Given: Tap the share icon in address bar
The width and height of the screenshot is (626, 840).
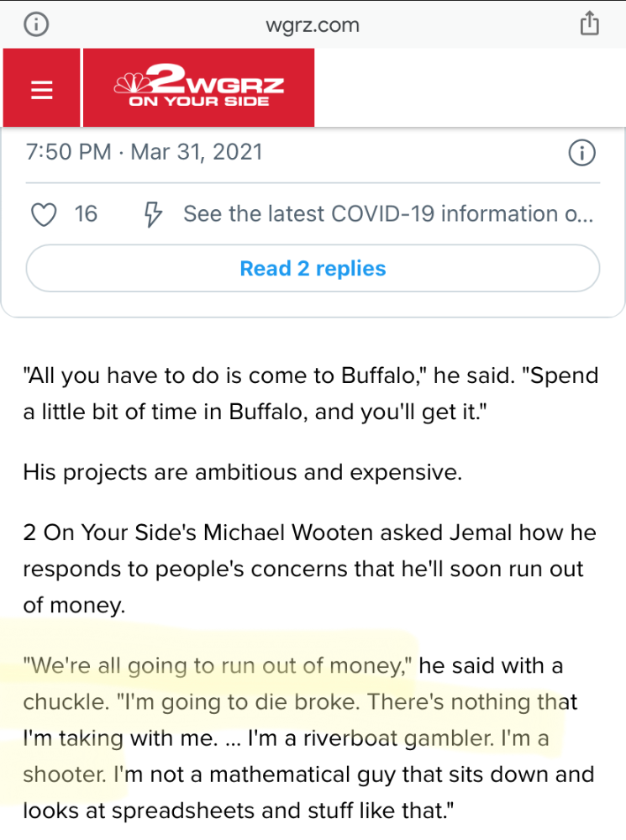Looking at the screenshot, I should coord(590,24).
